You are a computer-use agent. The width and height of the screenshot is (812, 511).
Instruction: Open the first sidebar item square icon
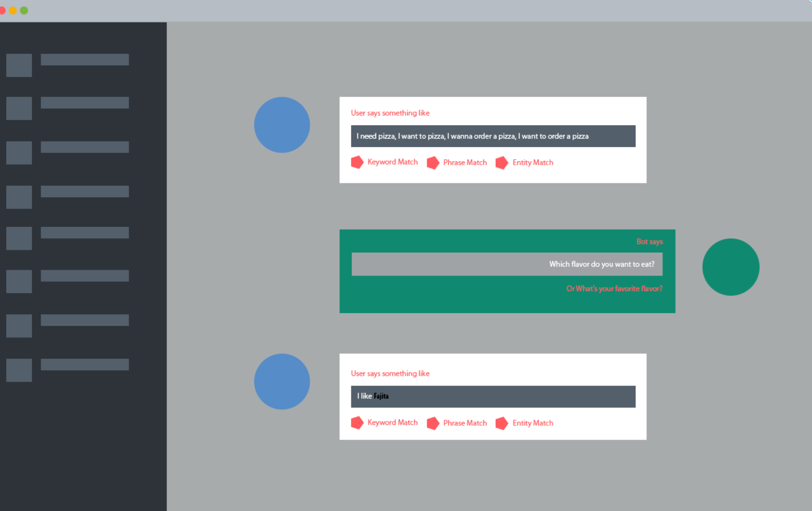point(19,65)
